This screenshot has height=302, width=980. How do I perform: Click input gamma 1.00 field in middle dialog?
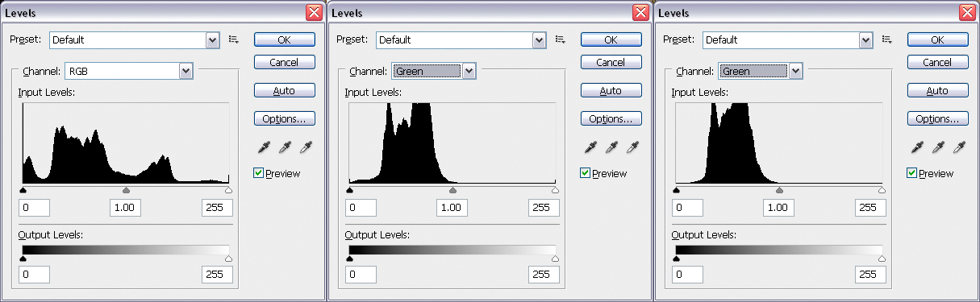(452, 208)
